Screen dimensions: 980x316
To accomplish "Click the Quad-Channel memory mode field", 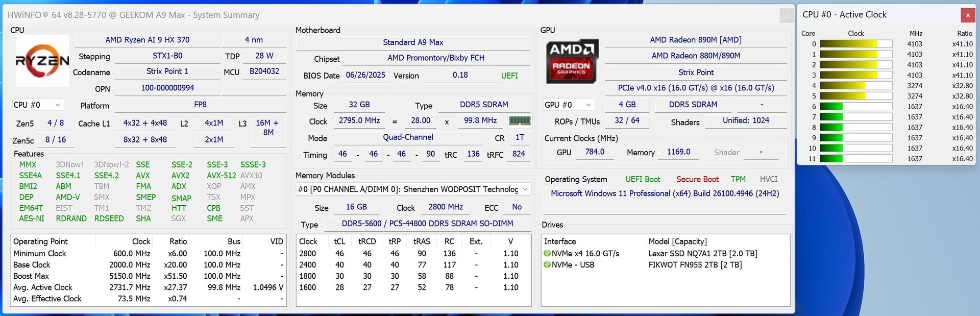I will coord(408,137).
